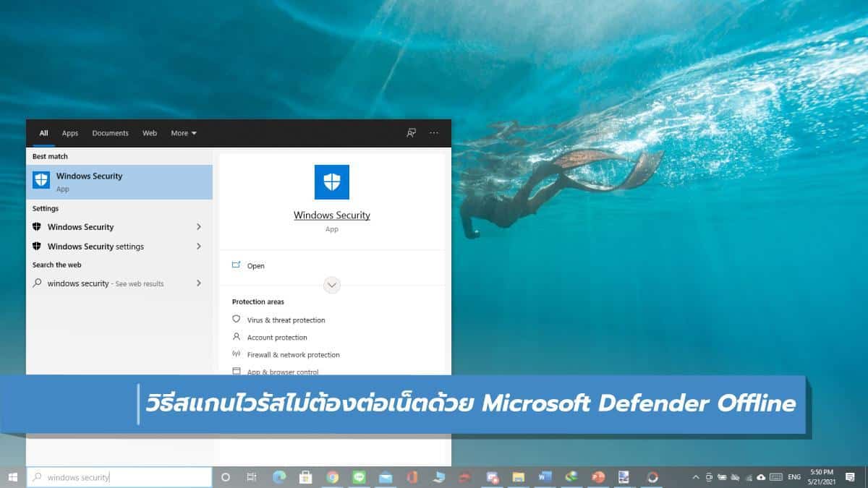Viewport: 868px width, 488px height.
Task: Open the three-dot options menu
Action: tap(434, 133)
